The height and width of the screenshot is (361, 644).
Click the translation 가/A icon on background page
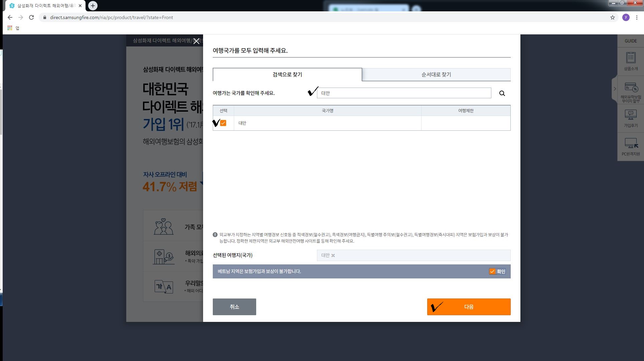coord(164,286)
